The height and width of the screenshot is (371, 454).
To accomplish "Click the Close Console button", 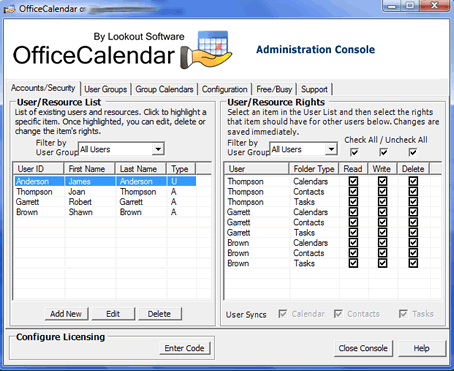I will click(x=363, y=348).
